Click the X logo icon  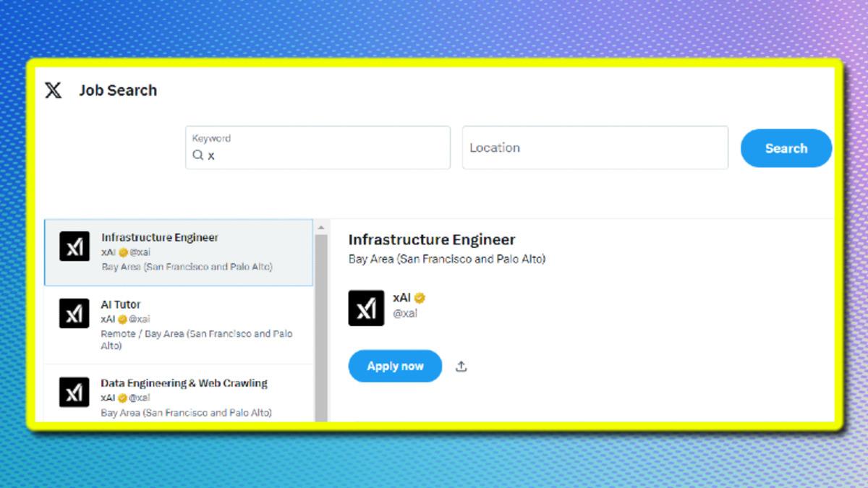(54, 90)
